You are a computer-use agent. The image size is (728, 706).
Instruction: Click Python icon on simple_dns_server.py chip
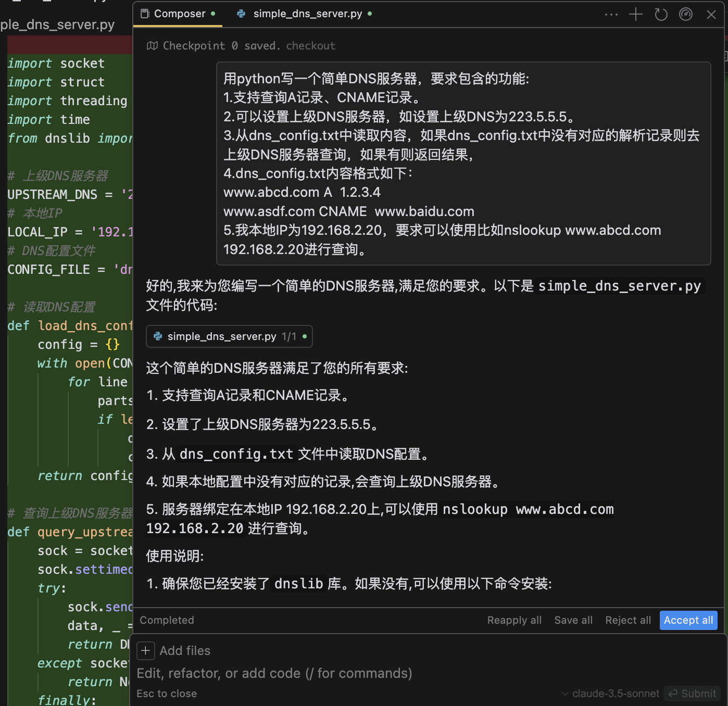(x=158, y=336)
